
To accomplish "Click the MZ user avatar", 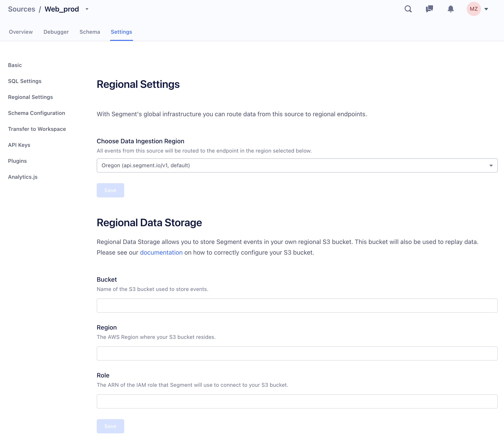I will pyautogui.click(x=473, y=9).
